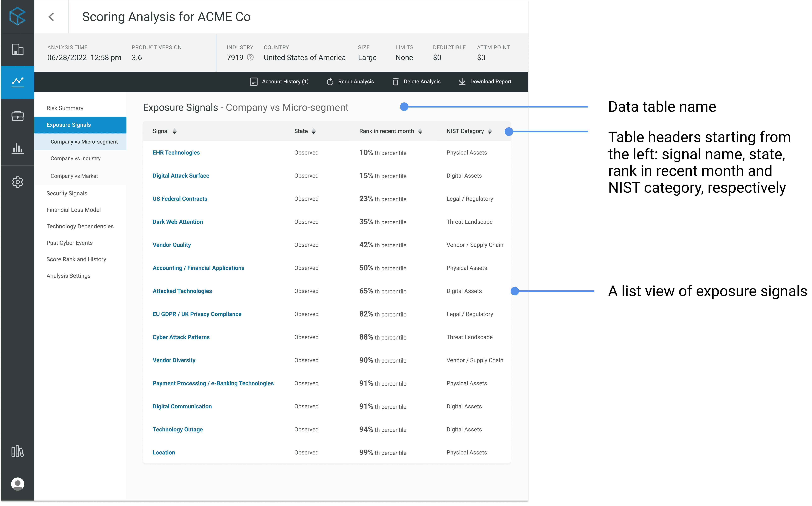Click the 10% th percentile rank value

383,153
